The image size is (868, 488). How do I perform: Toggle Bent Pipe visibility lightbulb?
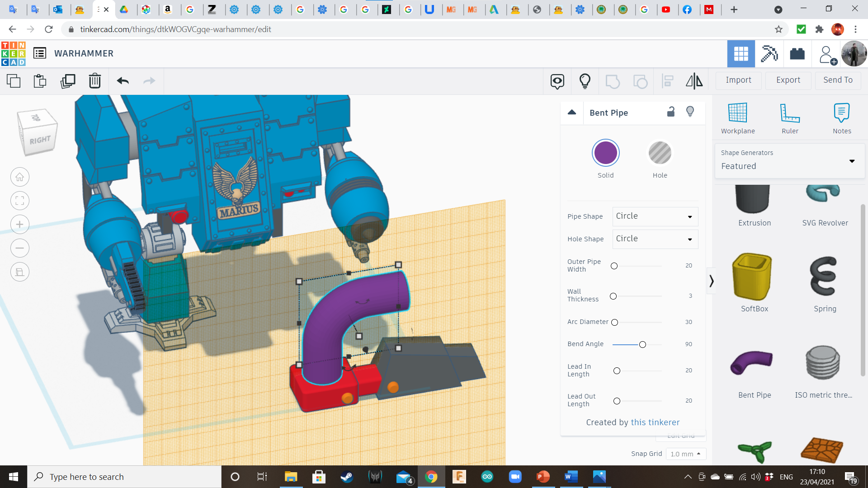(690, 112)
